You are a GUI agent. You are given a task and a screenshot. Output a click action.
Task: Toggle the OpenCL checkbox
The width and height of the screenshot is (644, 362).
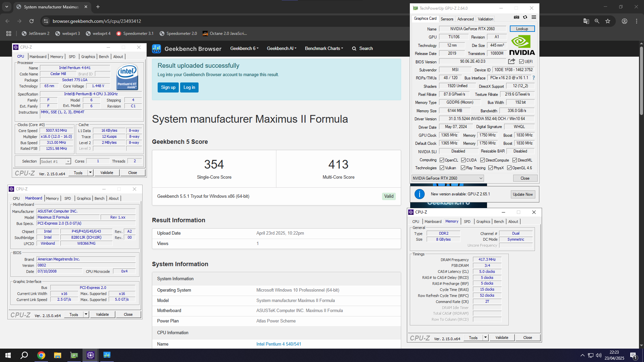point(442,160)
